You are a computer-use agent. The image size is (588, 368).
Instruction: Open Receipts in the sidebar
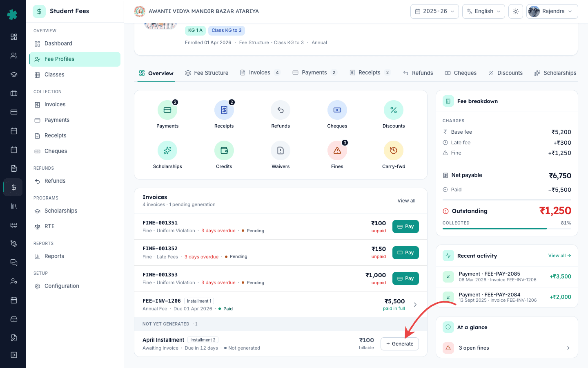75,136
